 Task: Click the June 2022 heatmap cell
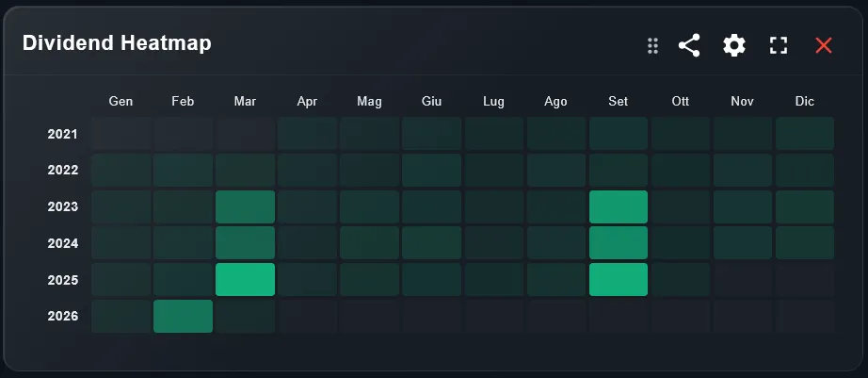(x=432, y=171)
